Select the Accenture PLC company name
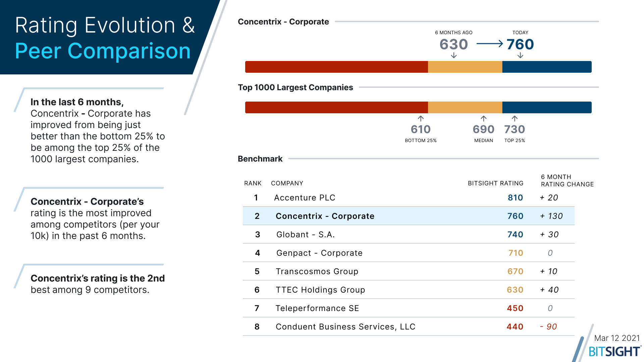The image size is (644, 362). [x=305, y=198]
